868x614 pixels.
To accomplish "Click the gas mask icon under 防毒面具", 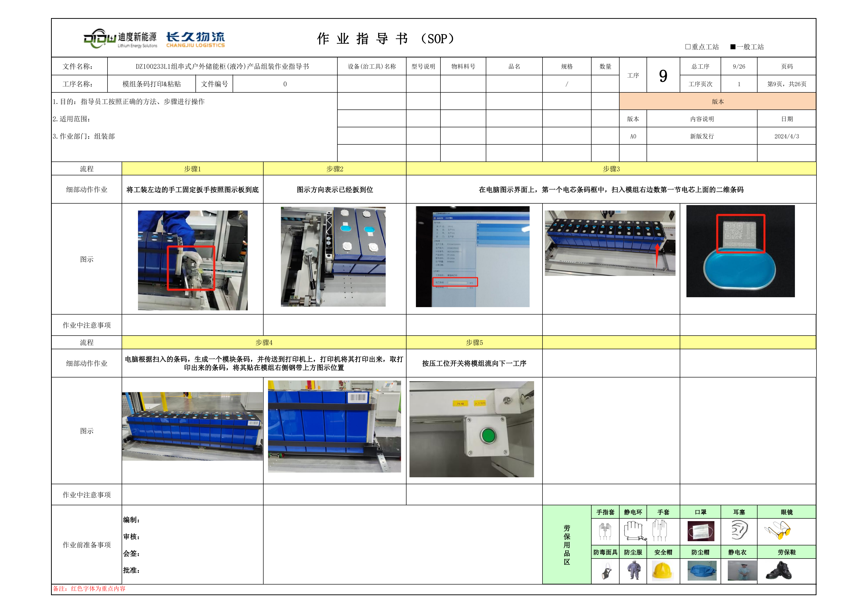I will click(606, 572).
